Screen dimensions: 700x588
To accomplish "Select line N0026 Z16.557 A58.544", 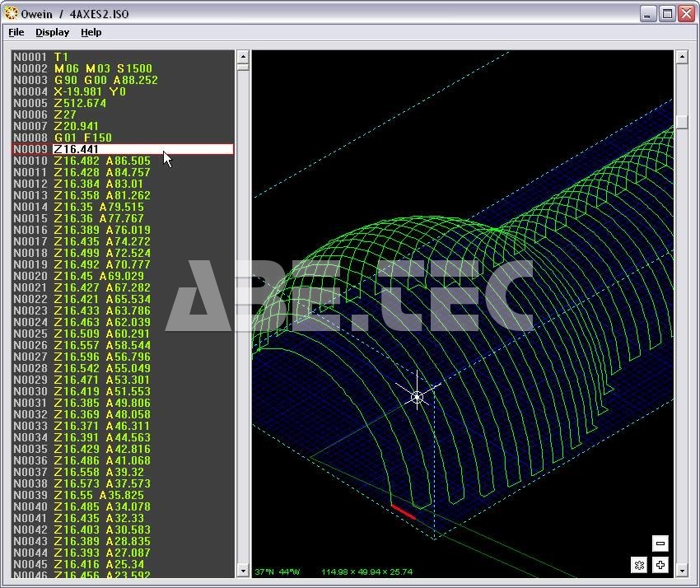I will tap(123, 345).
